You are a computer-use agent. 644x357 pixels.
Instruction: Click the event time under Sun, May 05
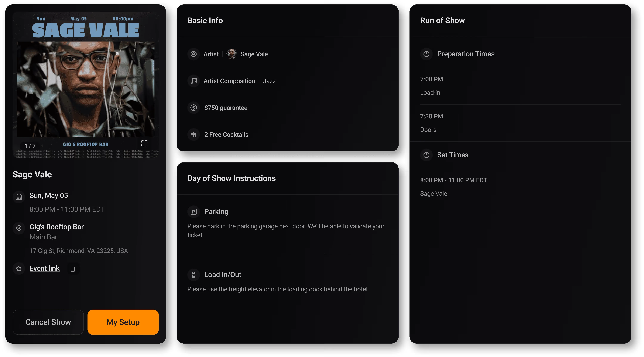[x=67, y=209]
